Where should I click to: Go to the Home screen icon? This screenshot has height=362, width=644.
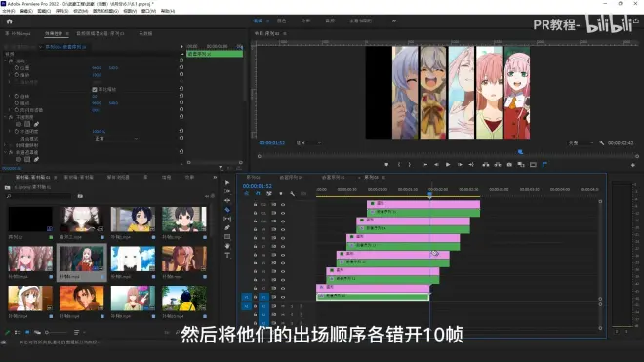pyautogui.click(x=10, y=21)
